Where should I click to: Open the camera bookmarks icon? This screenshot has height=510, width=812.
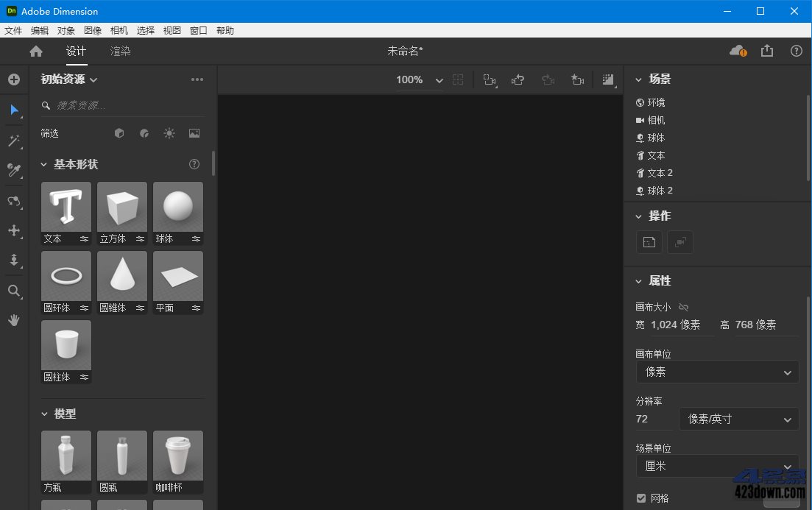tap(577, 79)
